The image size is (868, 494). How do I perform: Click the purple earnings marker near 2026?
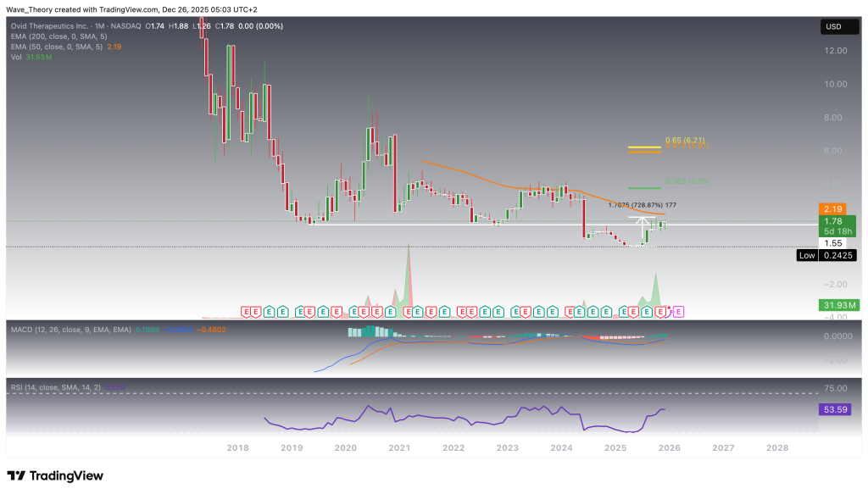[x=677, y=312]
